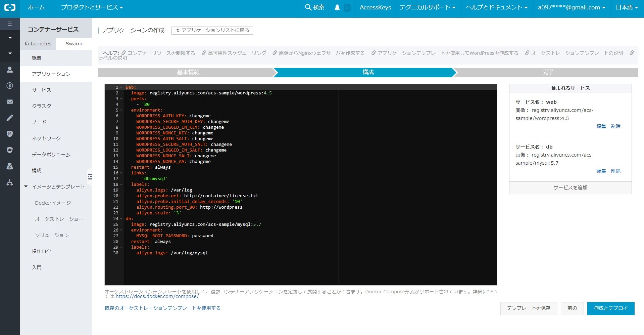Click the Alibaba Cloud logo icon

point(10,7)
